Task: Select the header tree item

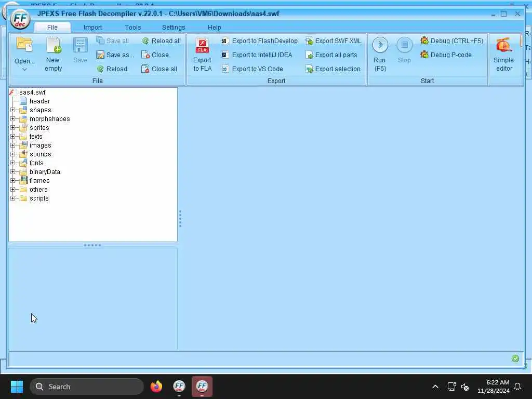Action: (39, 101)
